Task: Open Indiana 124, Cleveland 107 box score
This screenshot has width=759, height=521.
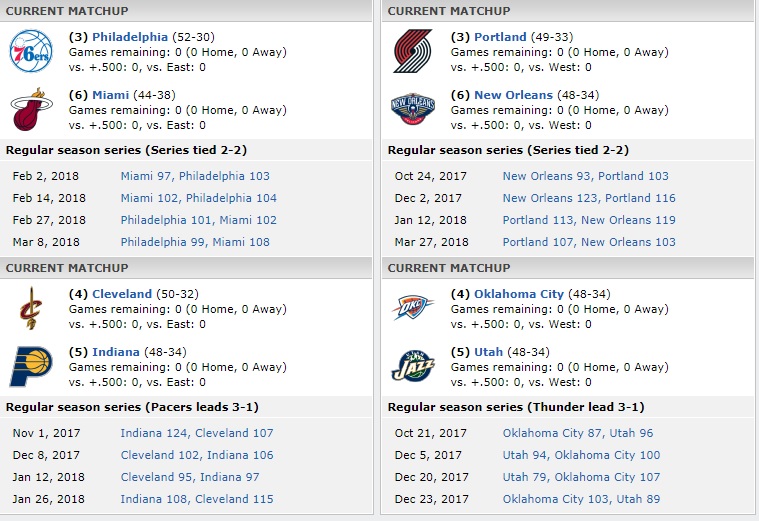Action: (x=196, y=433)
